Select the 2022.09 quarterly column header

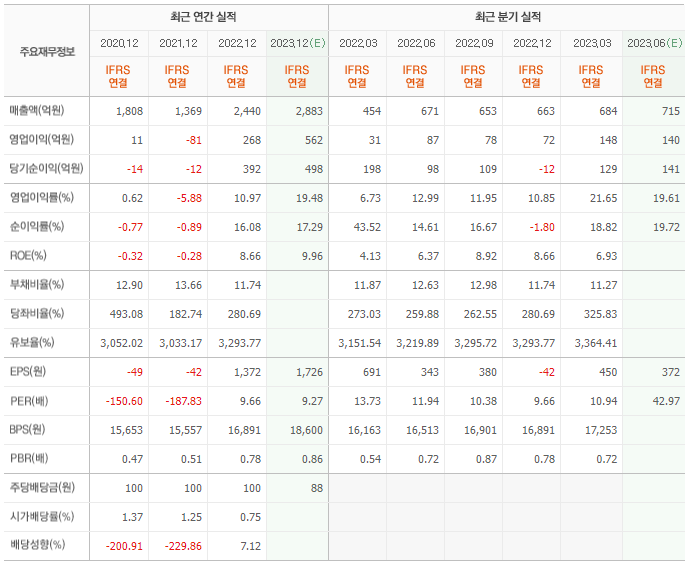(474, 43)
